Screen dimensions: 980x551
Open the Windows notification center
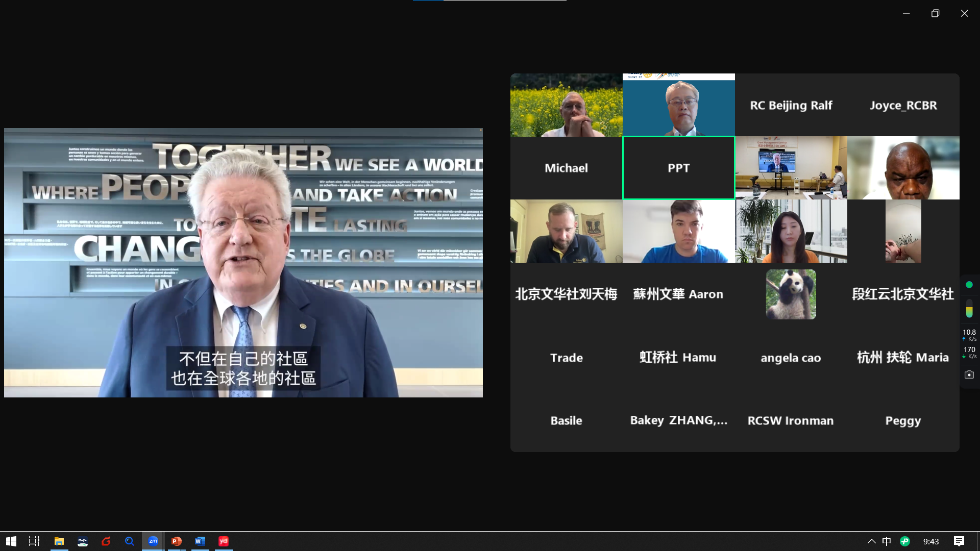[959, 541]
